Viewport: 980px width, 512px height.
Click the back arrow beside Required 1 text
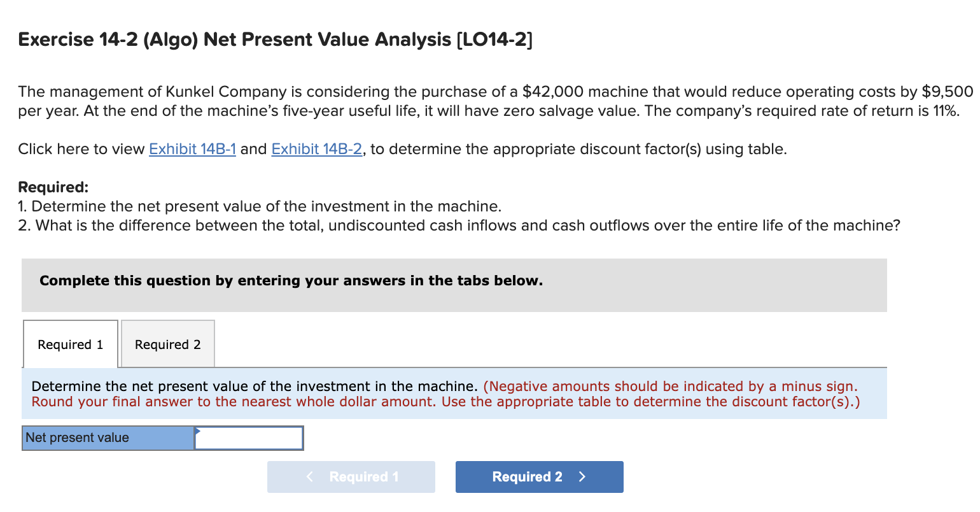point(309,476)
